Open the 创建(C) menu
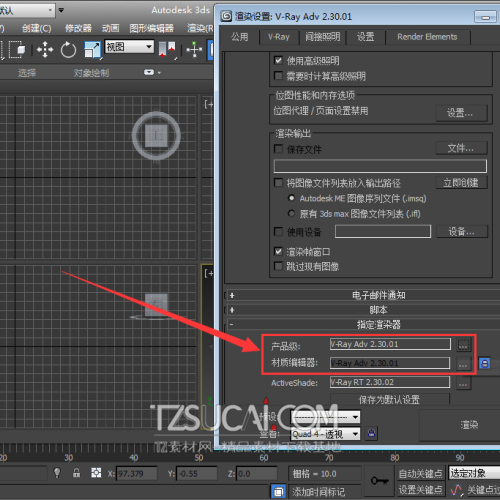Image resolution: width=500 pixels, height=500 pixels. pyautogui.click(x=37, y=28)
